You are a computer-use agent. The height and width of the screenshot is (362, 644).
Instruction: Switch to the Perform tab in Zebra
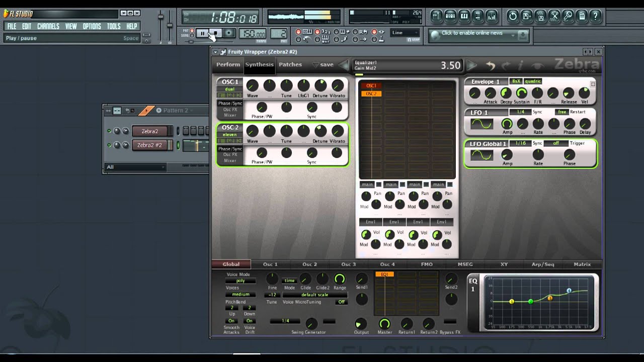[x=228, y=64]
